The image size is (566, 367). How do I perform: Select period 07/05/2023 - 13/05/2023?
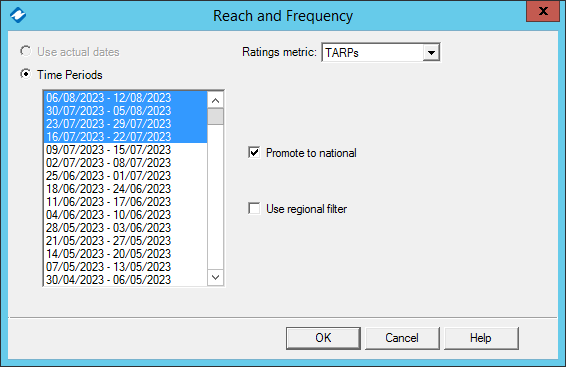(x=126, y=267)
